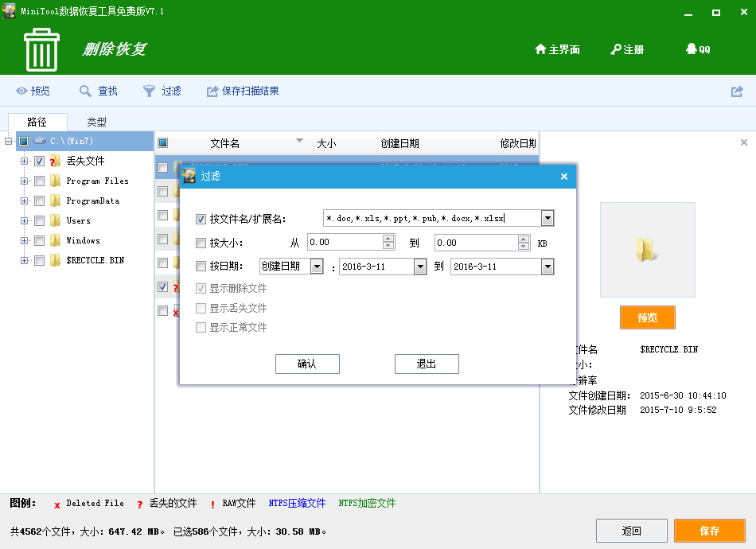Click the C:\ drive icon in tree
This screenshot has width=756, height=549.
click(40, 141)
